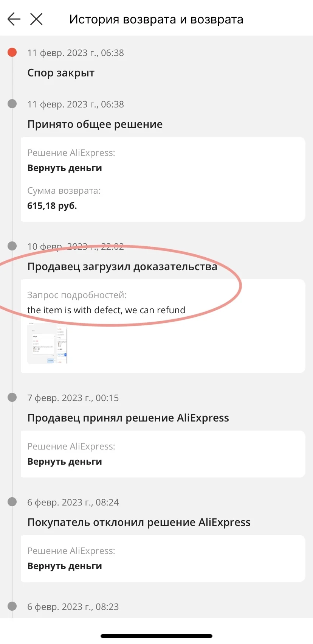
Task: Tap text 'the item is with defect, we can refund'
Action: [106, 310]
